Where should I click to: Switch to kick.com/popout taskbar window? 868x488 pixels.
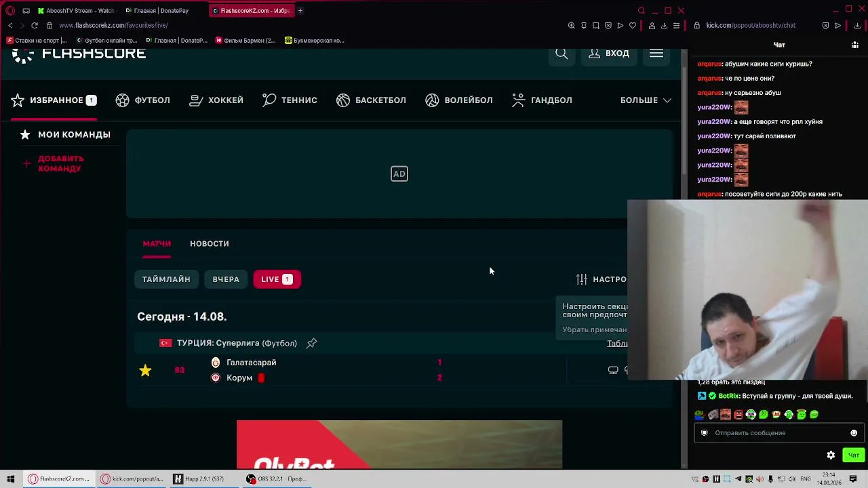132,479
